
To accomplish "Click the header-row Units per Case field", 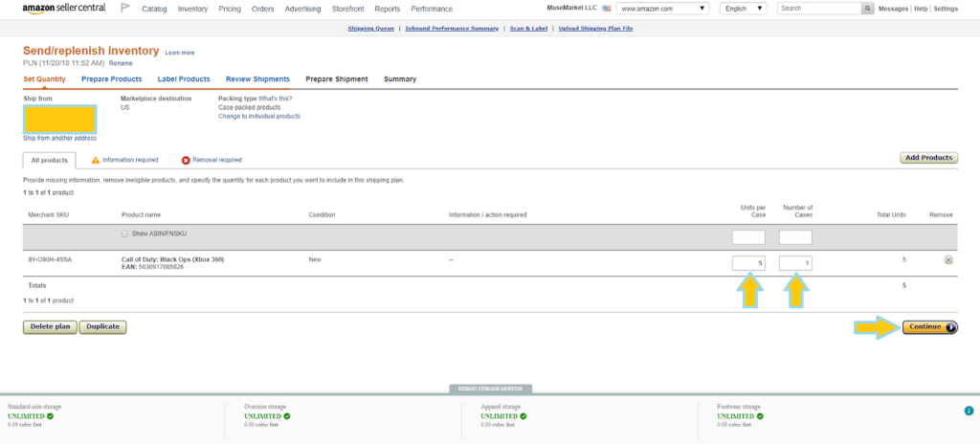I will click(x=748, y=237).
